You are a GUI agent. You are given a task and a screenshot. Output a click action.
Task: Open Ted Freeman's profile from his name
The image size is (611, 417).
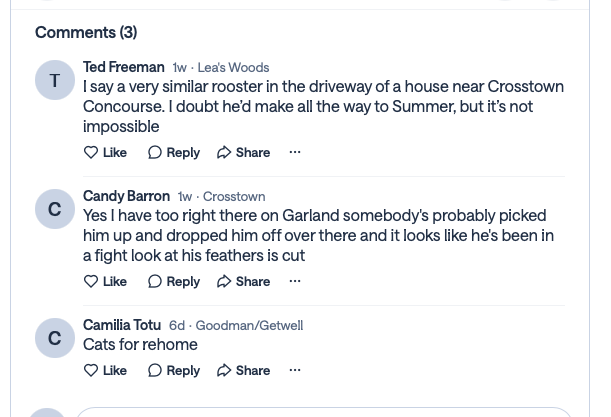point(124,67)
